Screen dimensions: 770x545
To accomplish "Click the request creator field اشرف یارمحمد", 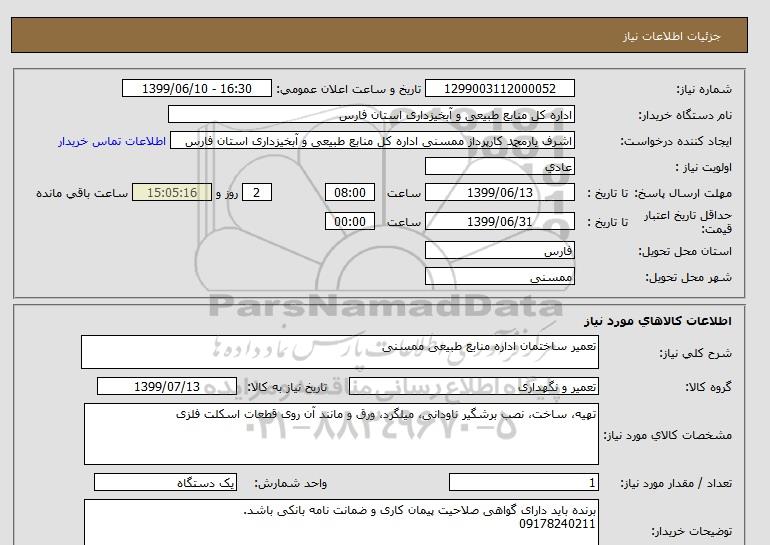I will tap(372, 140).
